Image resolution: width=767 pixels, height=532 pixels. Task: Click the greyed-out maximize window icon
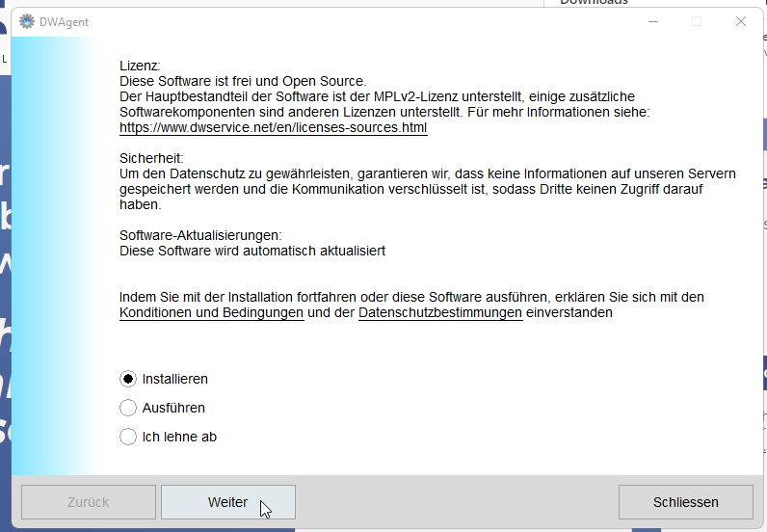(x=697, y=21)
